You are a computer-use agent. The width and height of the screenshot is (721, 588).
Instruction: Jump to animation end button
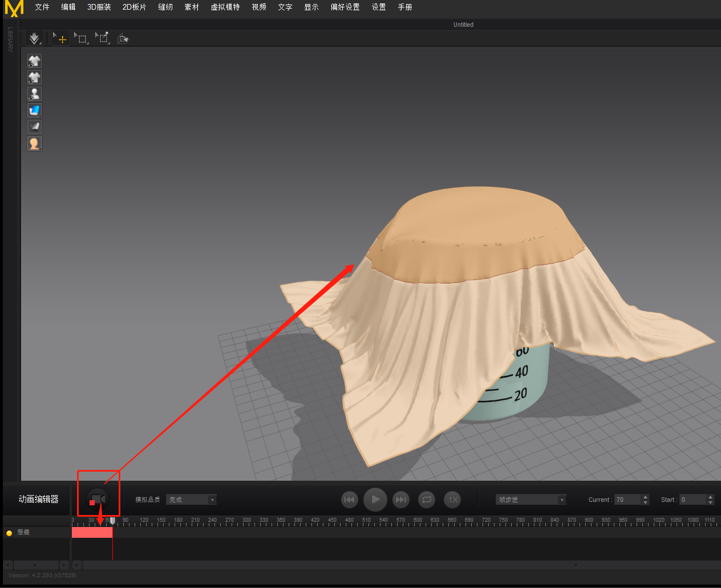pos(401,500)
